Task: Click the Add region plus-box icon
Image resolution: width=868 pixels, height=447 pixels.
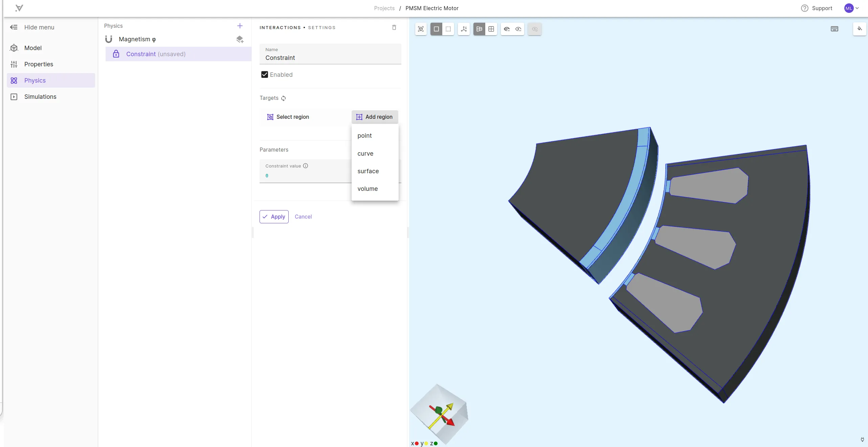Action: click(x=359, y=117)
